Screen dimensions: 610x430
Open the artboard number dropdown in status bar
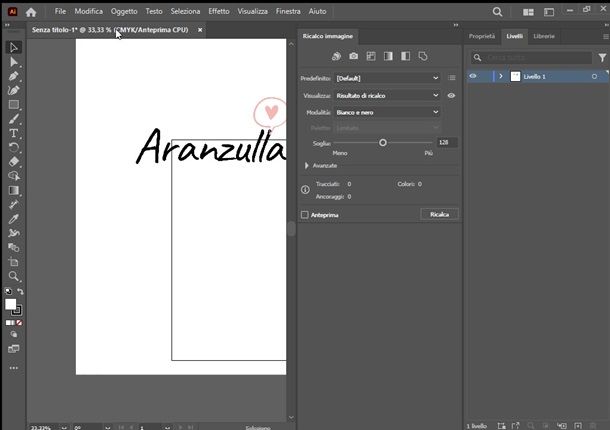click(x=167, y=427)
